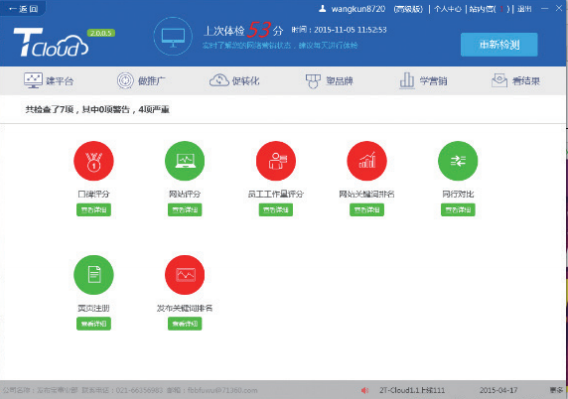Viewport: 568px width, 399px height.
Task: Go to the 学营销 tab
Action: pos(423,80)
